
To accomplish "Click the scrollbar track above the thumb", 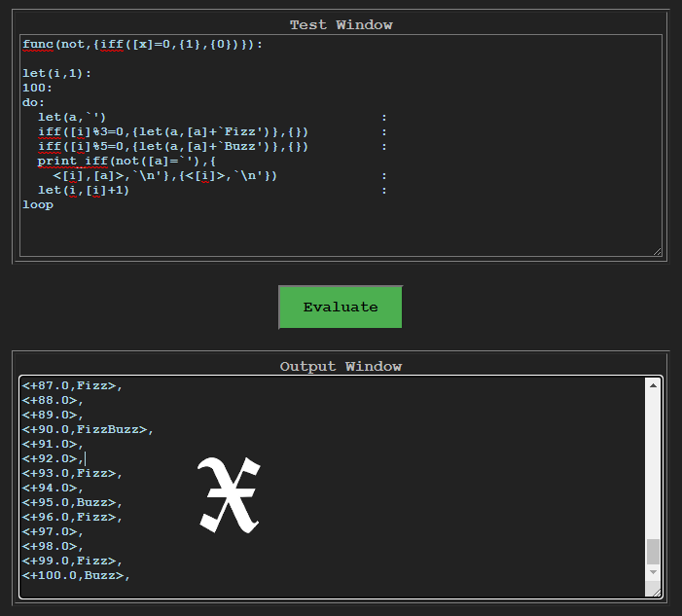I will click(x=653, y=457).
